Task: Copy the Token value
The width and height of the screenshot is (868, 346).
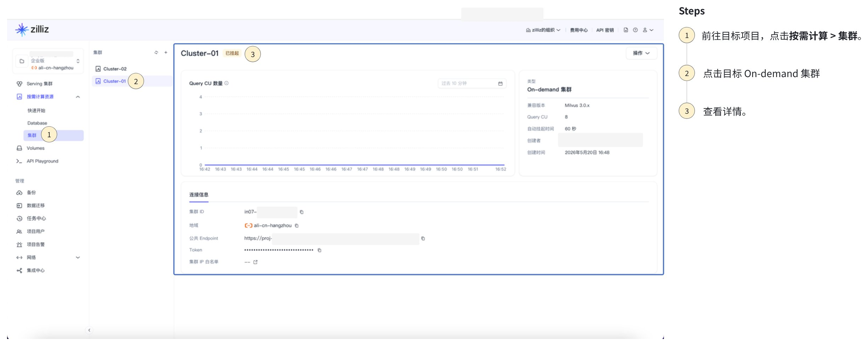Action: point(319,250)
